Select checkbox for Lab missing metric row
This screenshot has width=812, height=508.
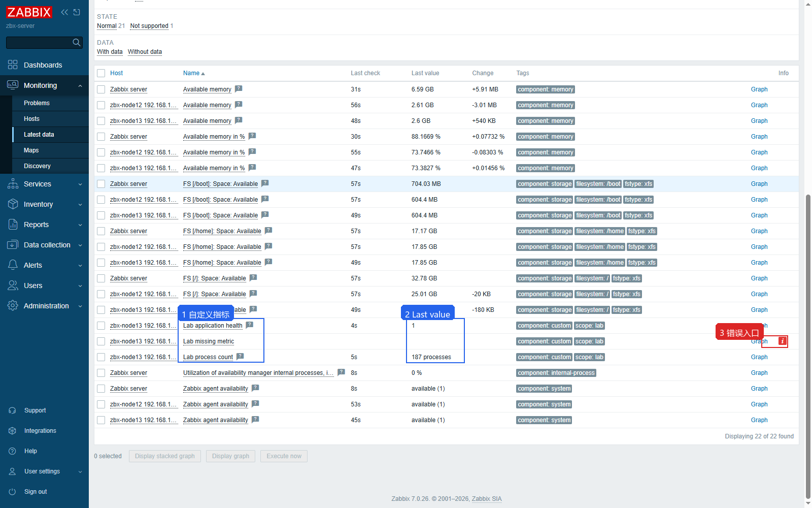click(x=101, y=341)
